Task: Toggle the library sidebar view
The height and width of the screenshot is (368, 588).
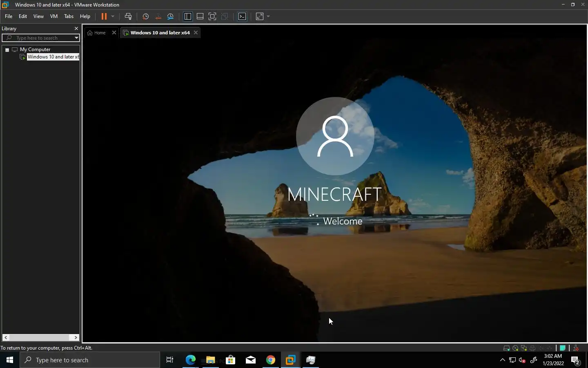Action: (188, 16)
